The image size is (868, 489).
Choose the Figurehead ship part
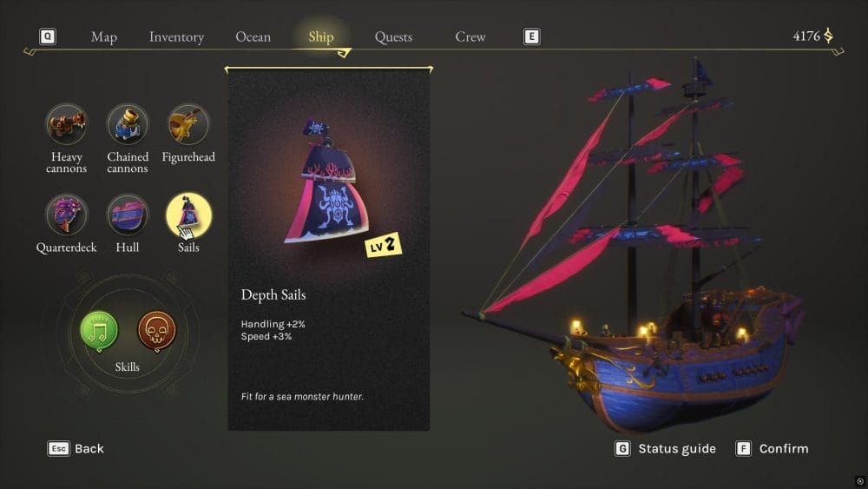pyautogui.click(x=187, y=125)
